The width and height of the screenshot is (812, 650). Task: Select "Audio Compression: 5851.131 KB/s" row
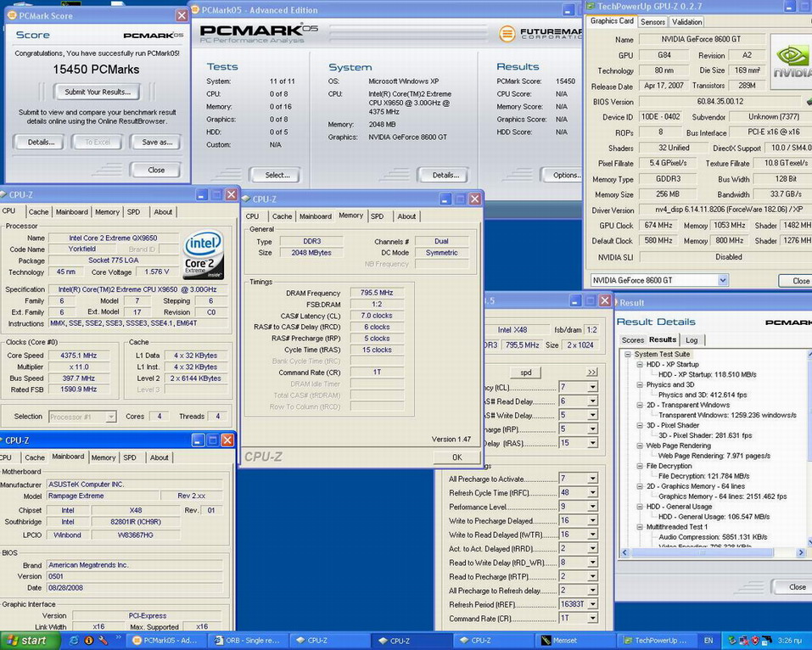(713, 537)
